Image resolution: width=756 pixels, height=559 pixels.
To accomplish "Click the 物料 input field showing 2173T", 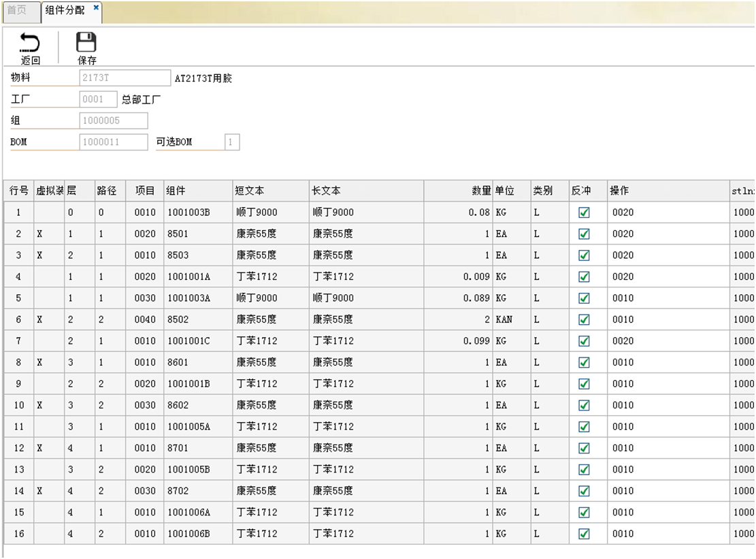I will pyautogui.click(x=125, y=78).
